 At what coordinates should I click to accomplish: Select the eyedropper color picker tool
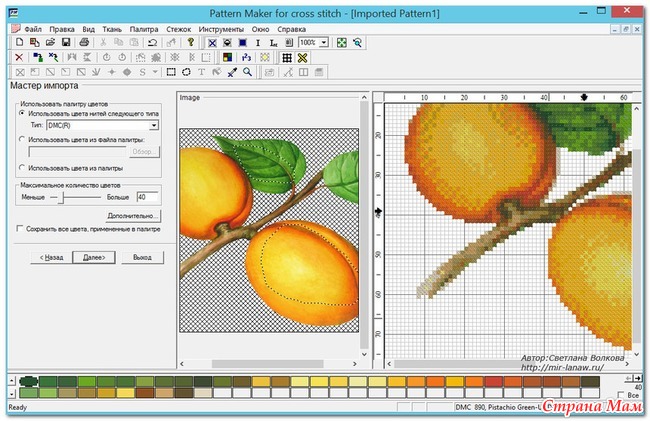coord(232,72)
